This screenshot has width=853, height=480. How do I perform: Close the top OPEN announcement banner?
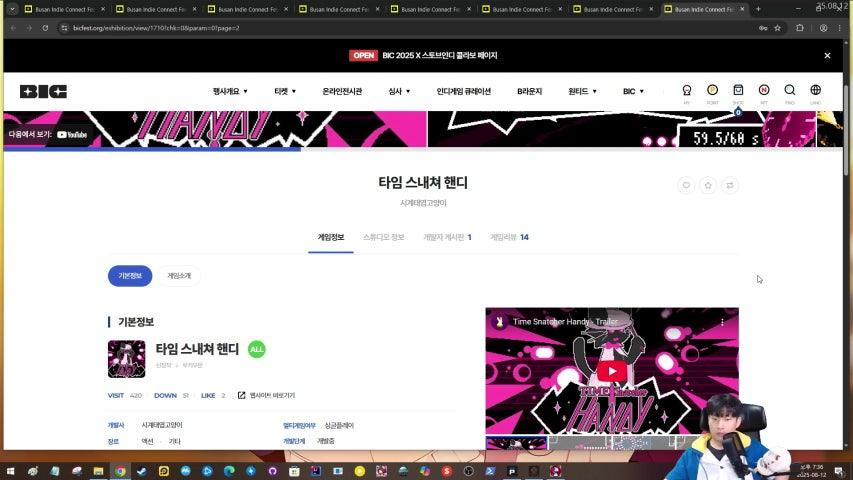click(827, 56)
